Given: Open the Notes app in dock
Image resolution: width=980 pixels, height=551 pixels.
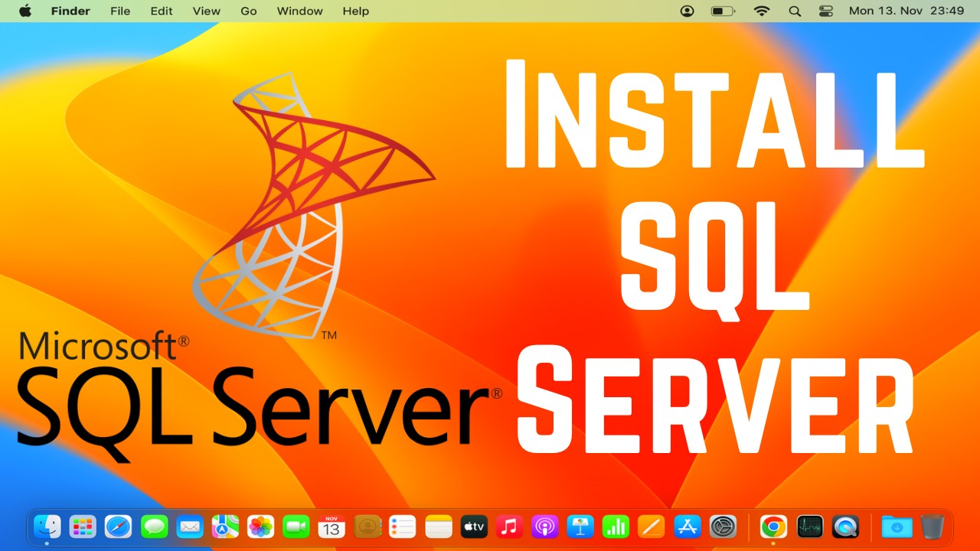Looking at the screenshot, I should click(439, 527).
